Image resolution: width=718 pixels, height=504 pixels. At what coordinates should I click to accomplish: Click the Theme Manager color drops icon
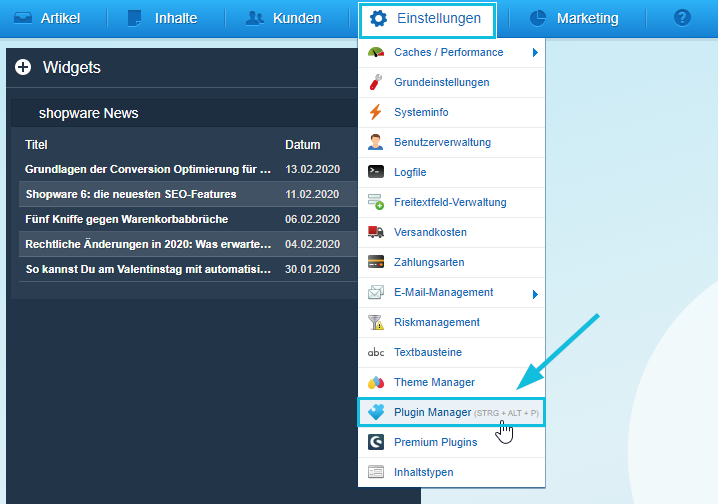376,382
